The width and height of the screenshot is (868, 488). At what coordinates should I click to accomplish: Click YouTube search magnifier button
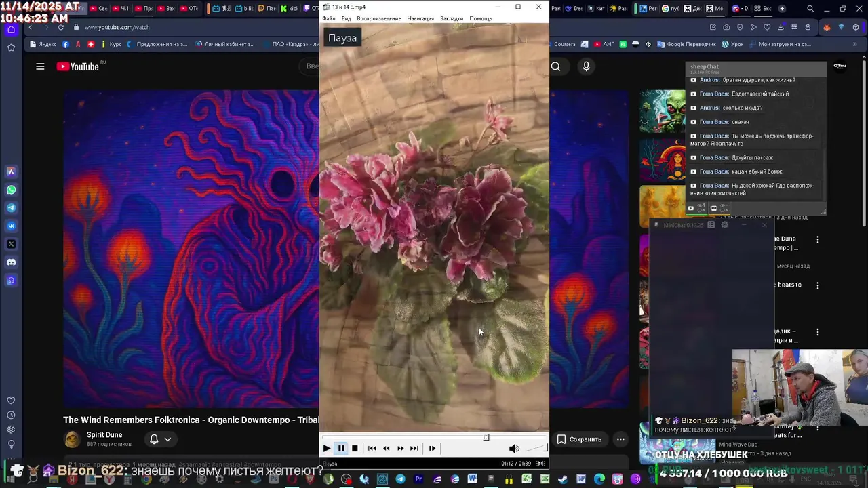tap(555, 66)
